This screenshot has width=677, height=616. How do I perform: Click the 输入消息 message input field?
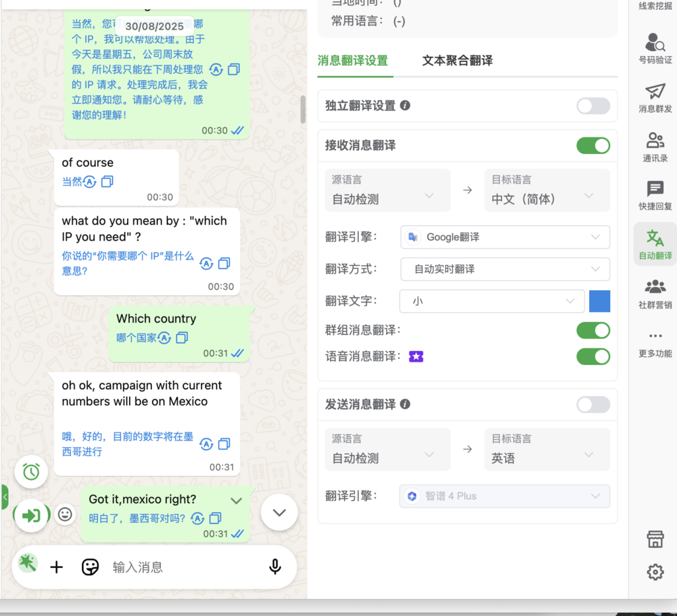(185, 567)
